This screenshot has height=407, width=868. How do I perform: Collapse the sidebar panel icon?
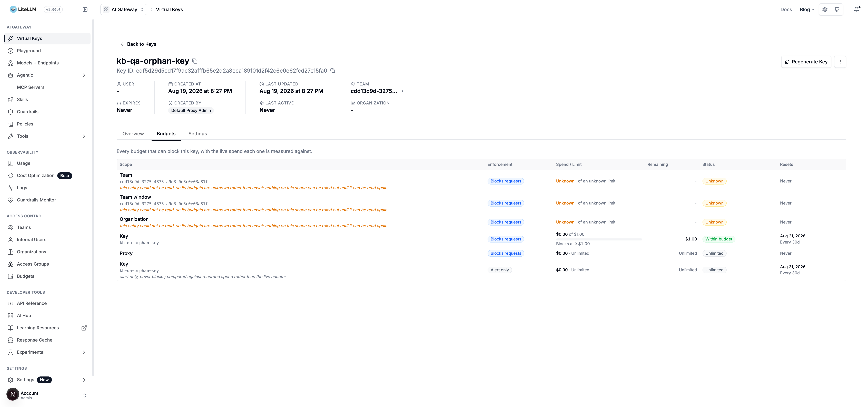85,9
